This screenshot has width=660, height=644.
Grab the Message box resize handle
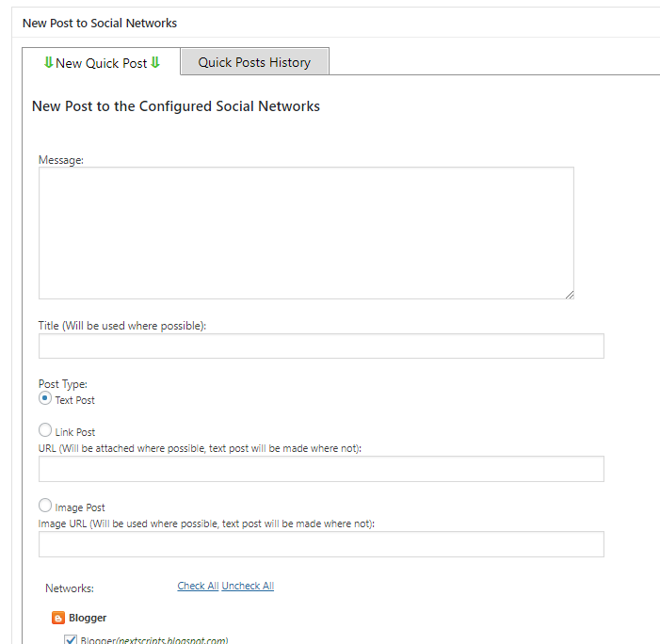570,295
